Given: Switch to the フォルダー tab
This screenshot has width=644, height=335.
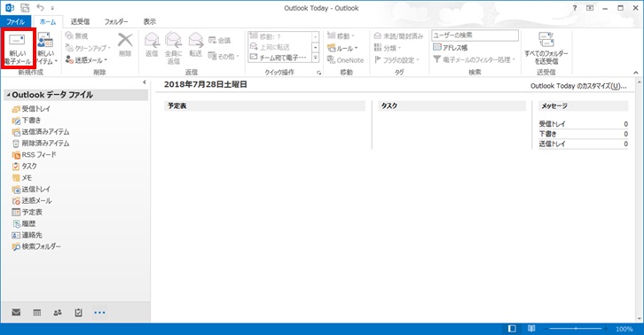Looking at the screenshot, I should coord(116,21).
